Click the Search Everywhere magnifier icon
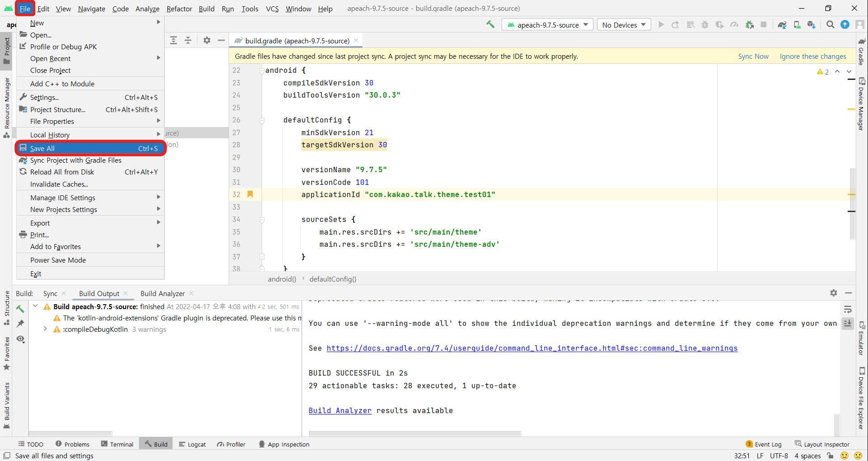The width and height of the screenshot is (868, 461). click(x=830, y=25)
